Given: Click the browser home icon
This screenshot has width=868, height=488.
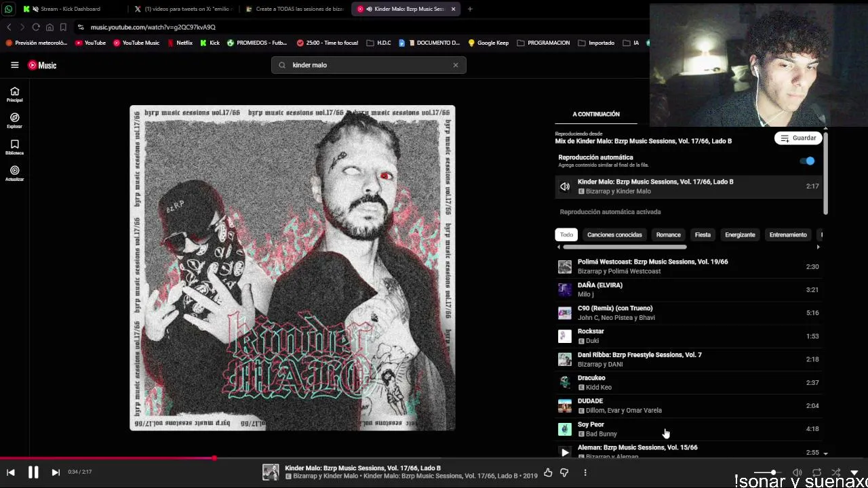Looking at the screenshot, I should (50, 27).
